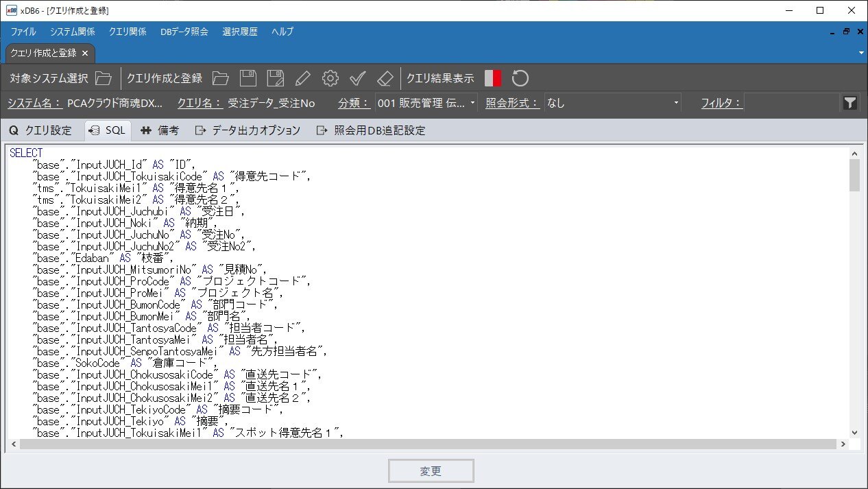Click the line with InputJUCH_Noki
The height and width of the screenshot is (489, 868).
click(x=125, y=223)
